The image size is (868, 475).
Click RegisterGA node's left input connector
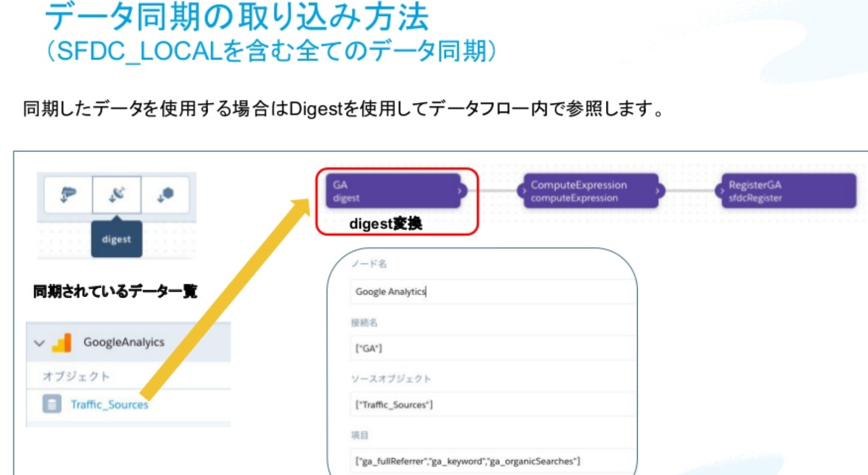pyautogui.click(x=722, y=191)
